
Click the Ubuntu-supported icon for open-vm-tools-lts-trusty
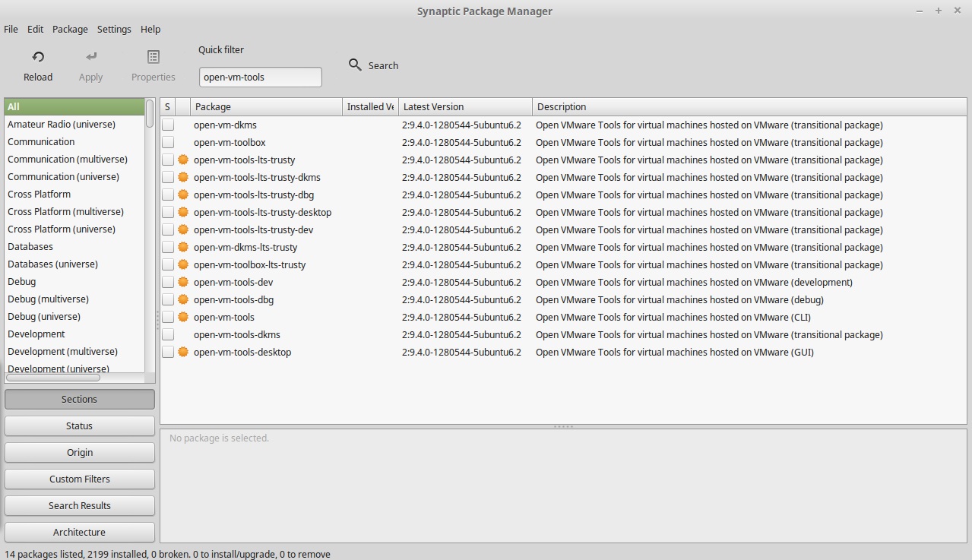182,160
